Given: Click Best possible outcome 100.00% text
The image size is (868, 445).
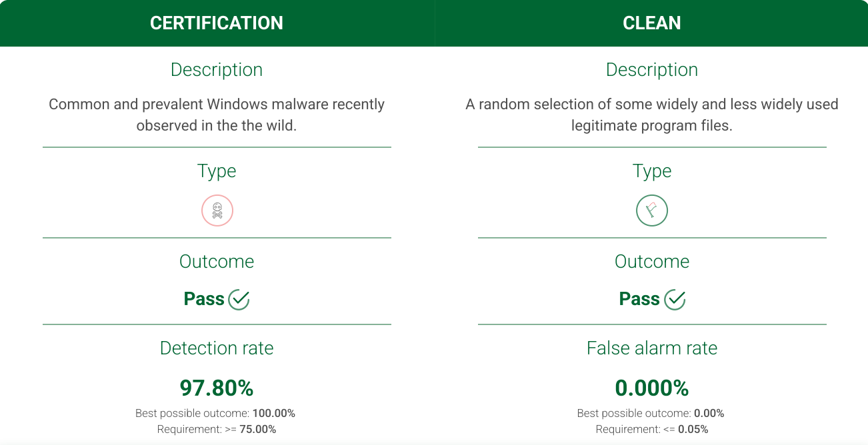Looking at the screenshot, I should click(x=215, y=413).
